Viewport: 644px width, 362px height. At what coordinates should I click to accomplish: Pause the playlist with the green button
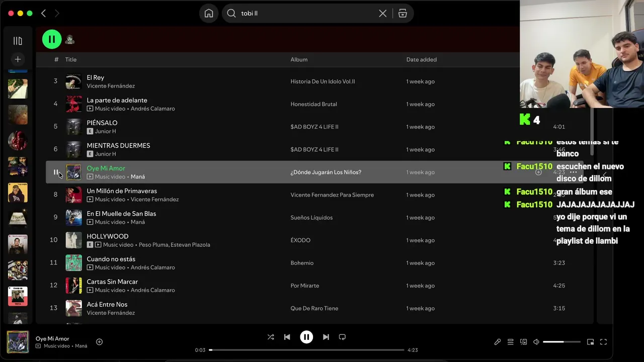[x=52, y=39]
